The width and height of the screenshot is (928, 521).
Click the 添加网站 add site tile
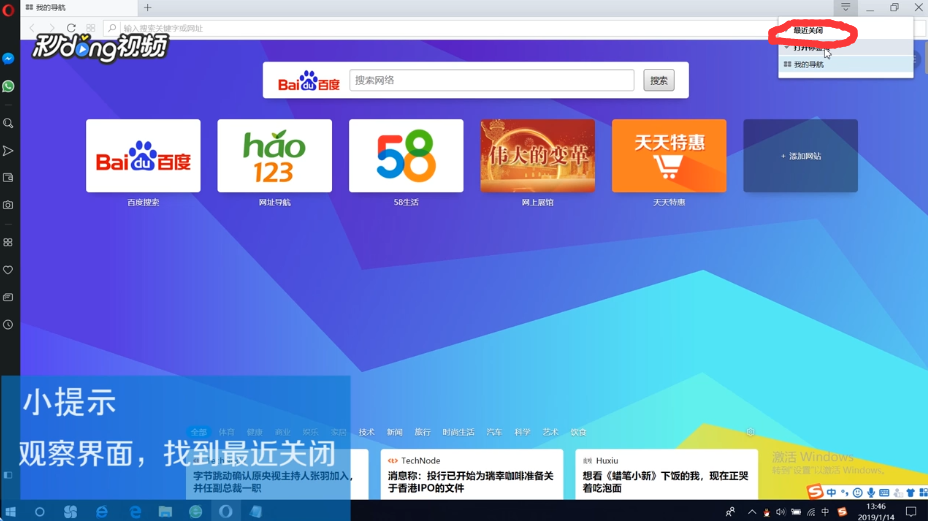[x=800, y=156]
